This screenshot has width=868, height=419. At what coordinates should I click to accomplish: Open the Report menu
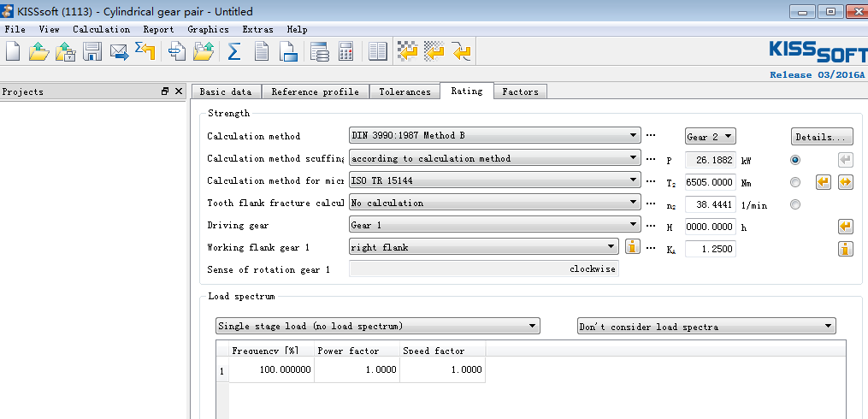[158, 29]
